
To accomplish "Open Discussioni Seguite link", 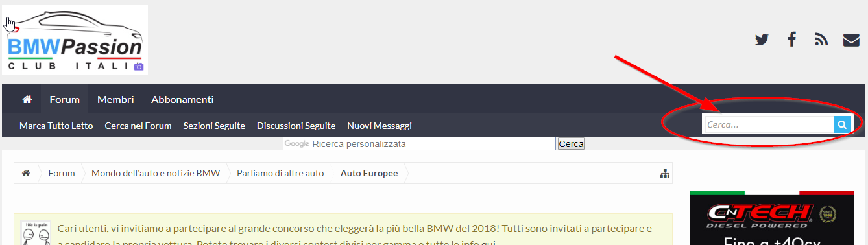I will [296, 126].
